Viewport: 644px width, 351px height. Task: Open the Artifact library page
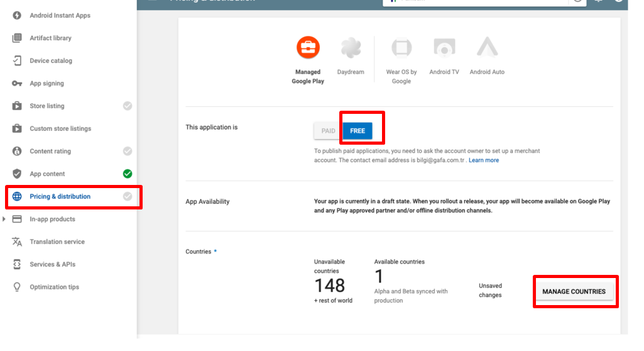point(50,38)
